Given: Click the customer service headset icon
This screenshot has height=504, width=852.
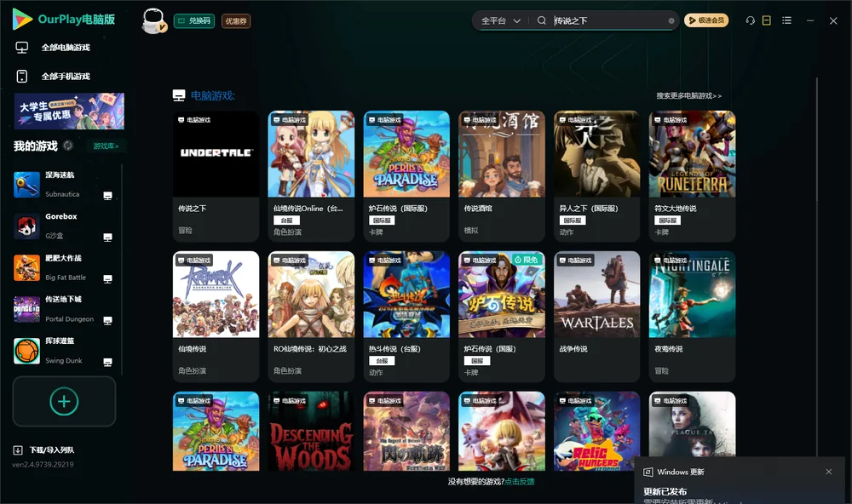Looking at the screenshot, I should [750, 20].
